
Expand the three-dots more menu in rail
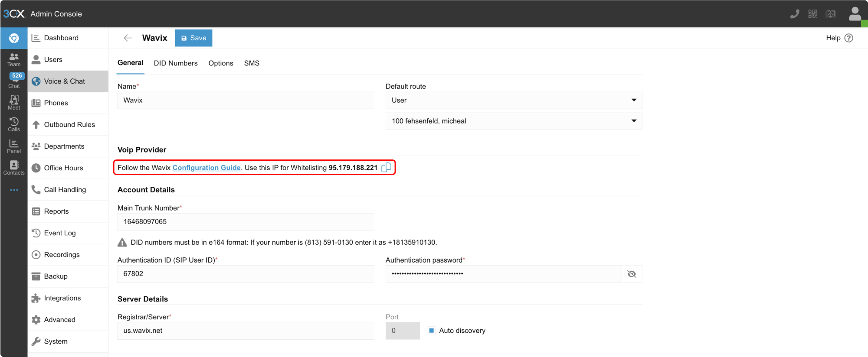point(14,190)
